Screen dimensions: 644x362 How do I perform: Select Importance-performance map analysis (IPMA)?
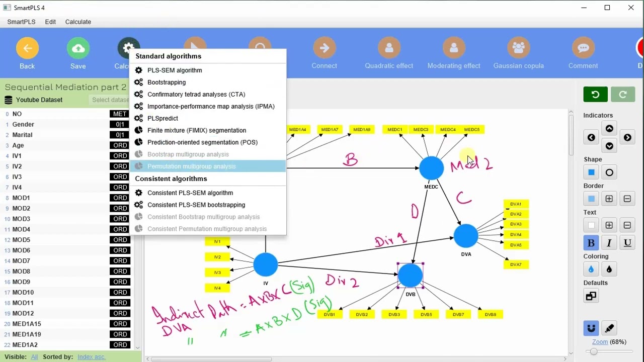(x=208, y=107)
